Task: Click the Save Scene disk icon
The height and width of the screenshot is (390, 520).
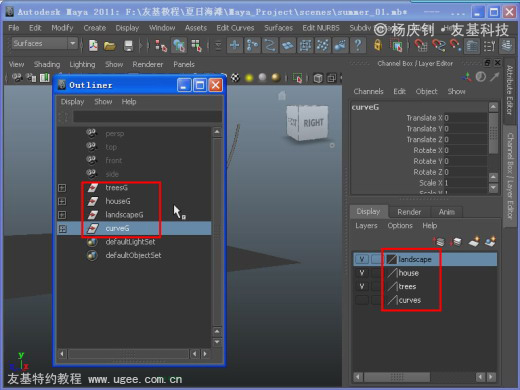Action: pos(128,45)
